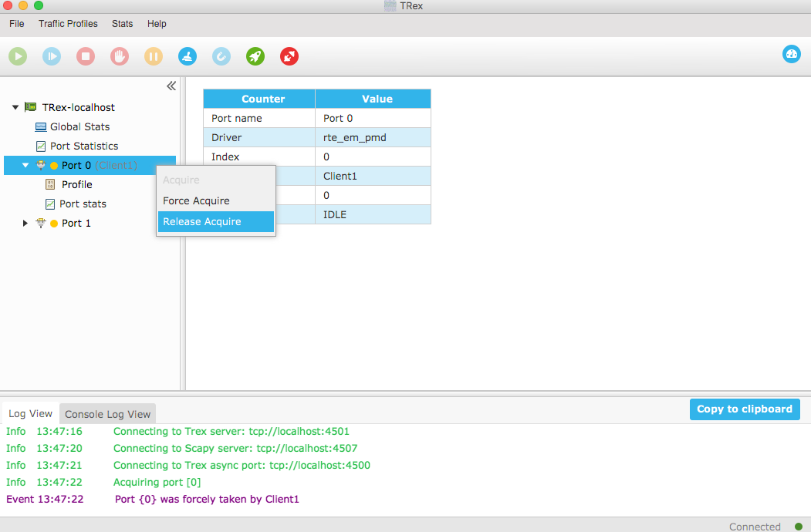The image size is (811, 532).
Task: Start traffic with green play icon
Action: click(18, 56)
